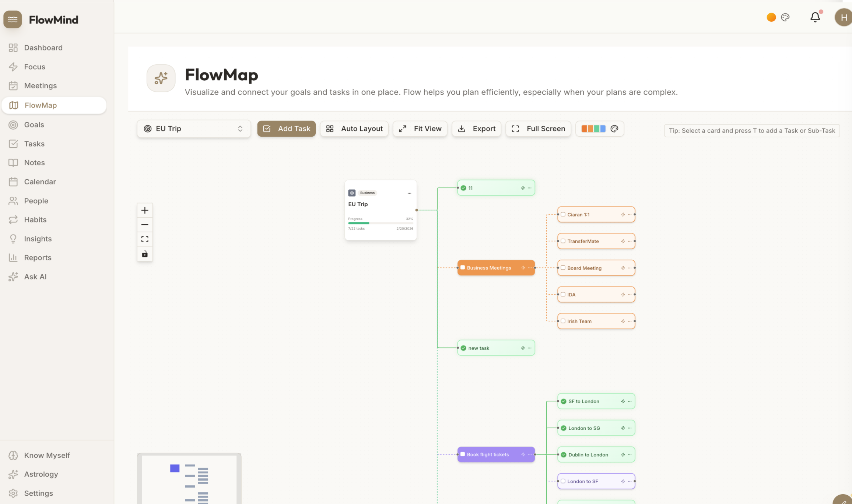
Task: Uncheck the SF to London task
Action: [563, 401]
